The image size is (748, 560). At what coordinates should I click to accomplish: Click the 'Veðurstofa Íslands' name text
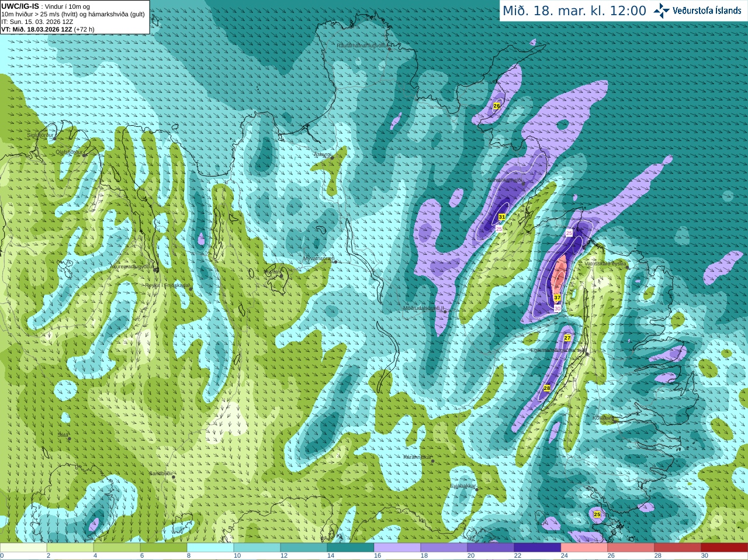(707, 11)
